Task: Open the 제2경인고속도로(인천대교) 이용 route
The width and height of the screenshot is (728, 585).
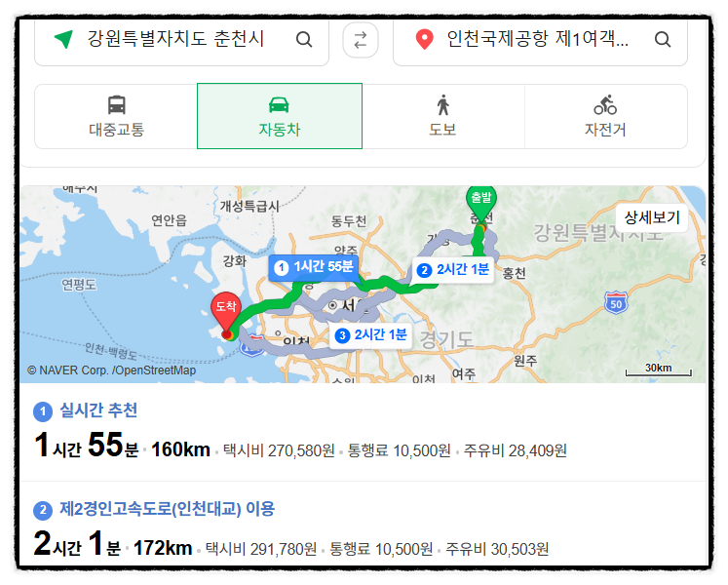Action: (x=168, y=509)
